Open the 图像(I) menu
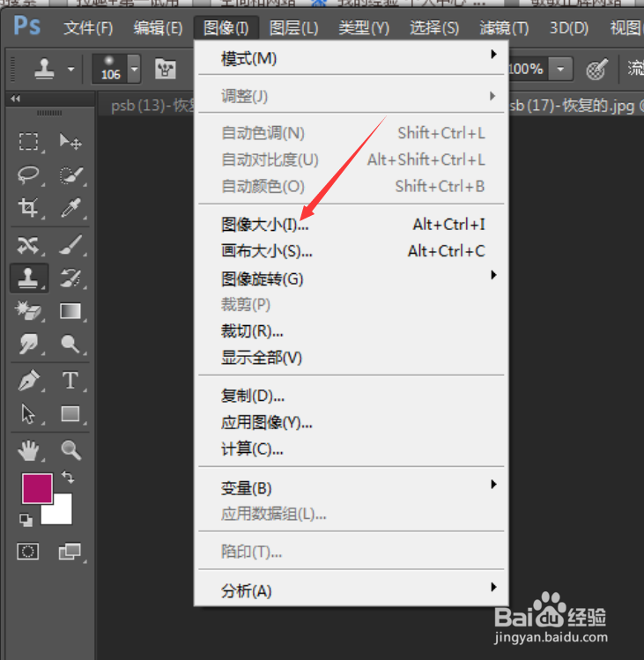The height and width of the screenshot is (660, 644). pos(226,28)
